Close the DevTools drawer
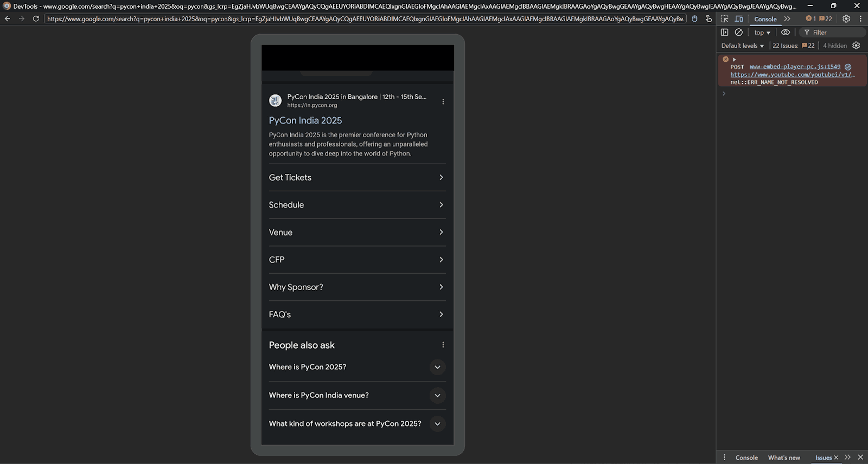The image size is (868, 464). point(860,457)
